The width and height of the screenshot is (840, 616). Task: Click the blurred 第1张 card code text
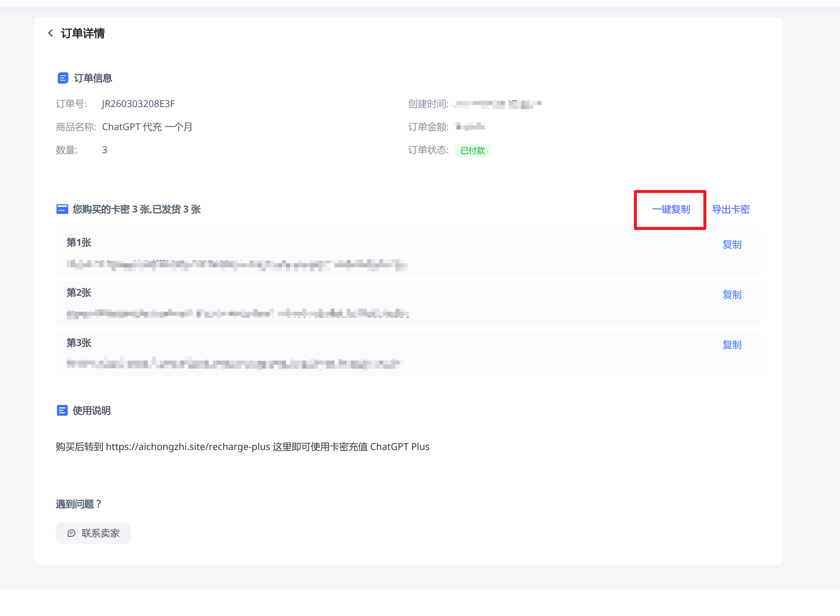click(x=237, y=265)
